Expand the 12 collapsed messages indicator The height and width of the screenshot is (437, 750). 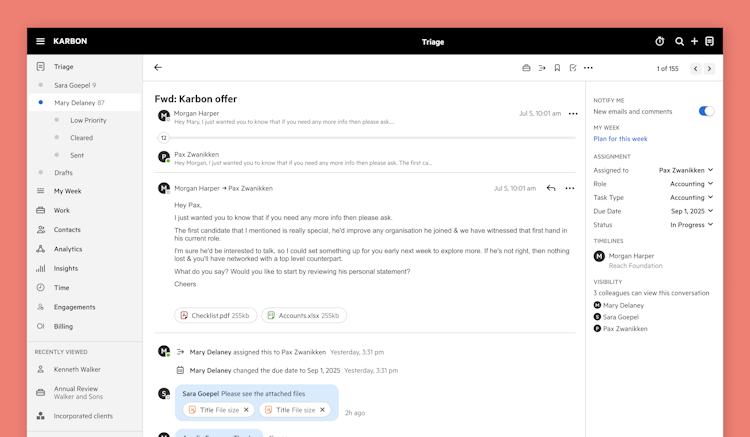[163, 138]
